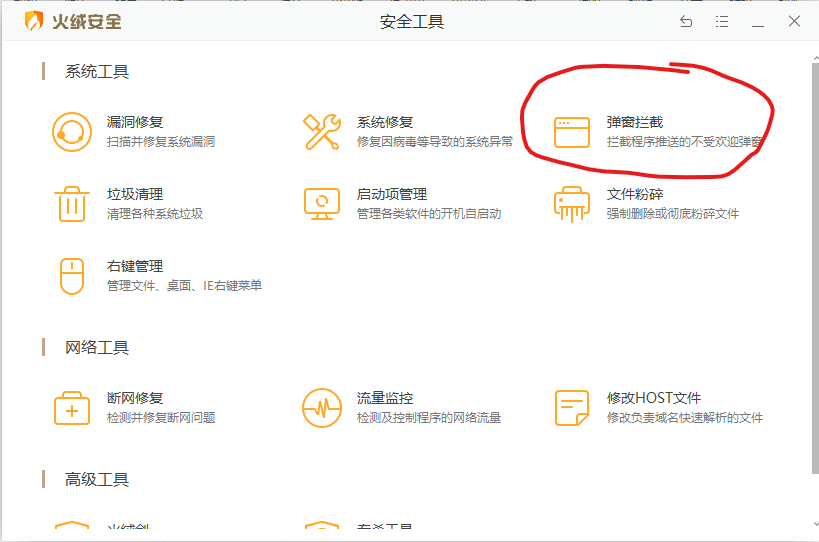Screen dimensions: 819x542
Task: Click the 高级工具 section heading
Action: [97, 479]
